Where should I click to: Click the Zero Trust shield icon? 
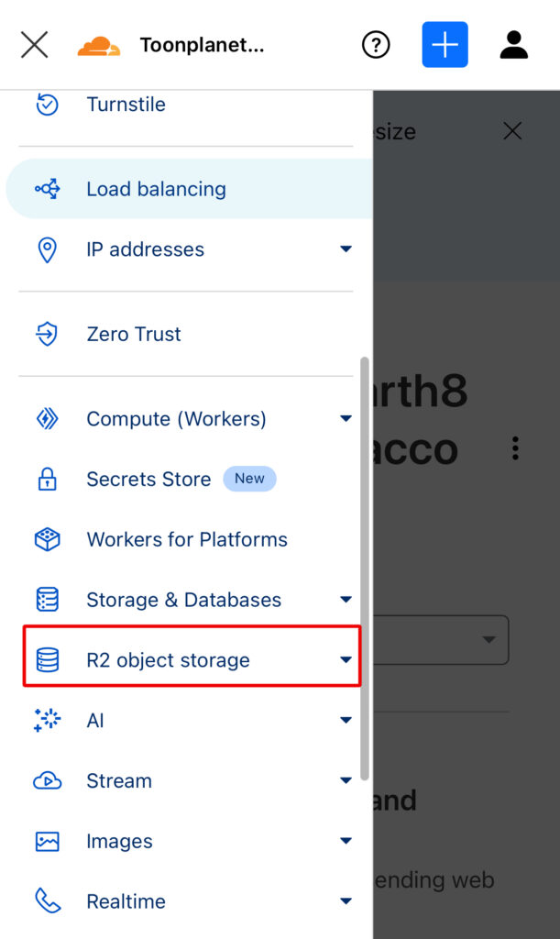click(x=47, y=334)
